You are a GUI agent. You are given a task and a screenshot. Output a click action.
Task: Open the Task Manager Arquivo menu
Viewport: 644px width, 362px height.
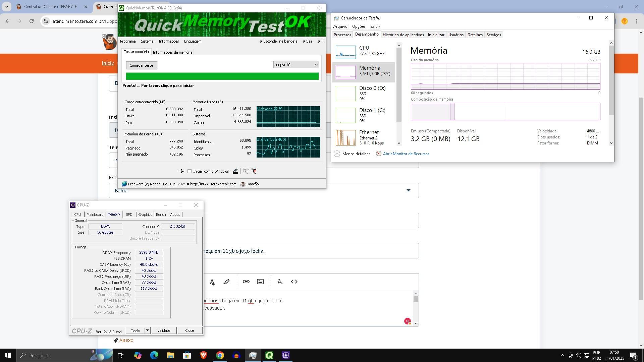coord(340,26)
